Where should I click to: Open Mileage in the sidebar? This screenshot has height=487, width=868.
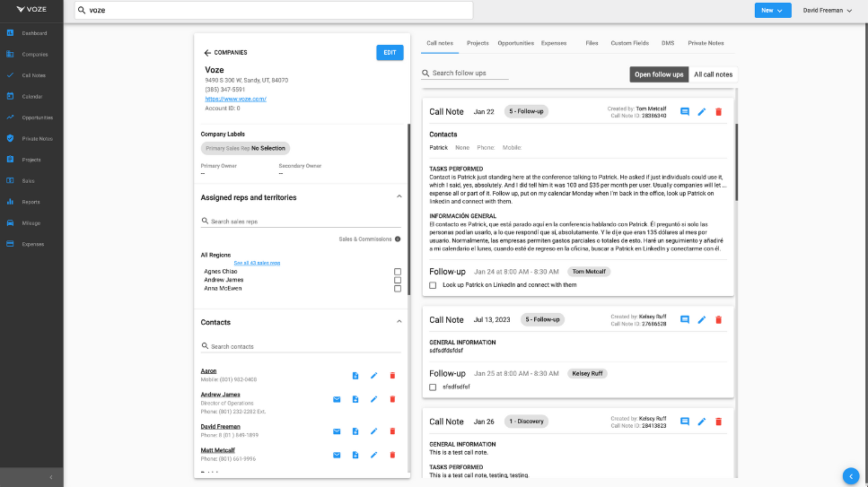(31, 223)
